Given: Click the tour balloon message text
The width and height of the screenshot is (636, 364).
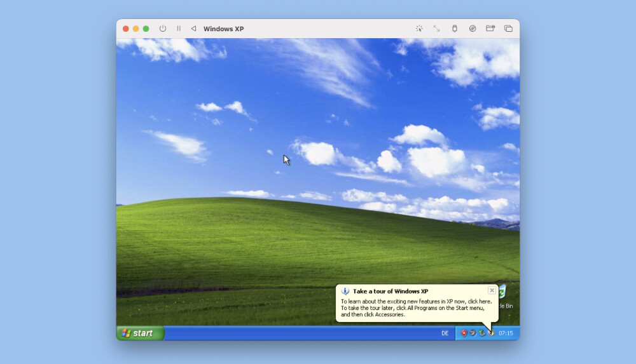Looking at the screenshot, I should coord(416,307).
